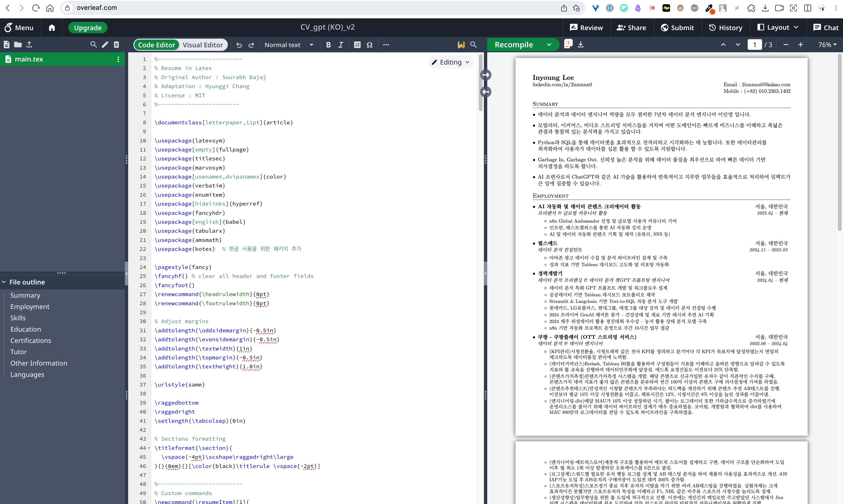Viewport: 843px width, 504px height.
Task: Insert a table with the table icon
Action: (357, 45)
